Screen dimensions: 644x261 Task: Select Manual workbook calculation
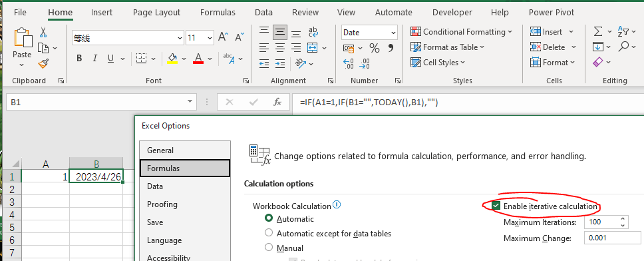269,248
